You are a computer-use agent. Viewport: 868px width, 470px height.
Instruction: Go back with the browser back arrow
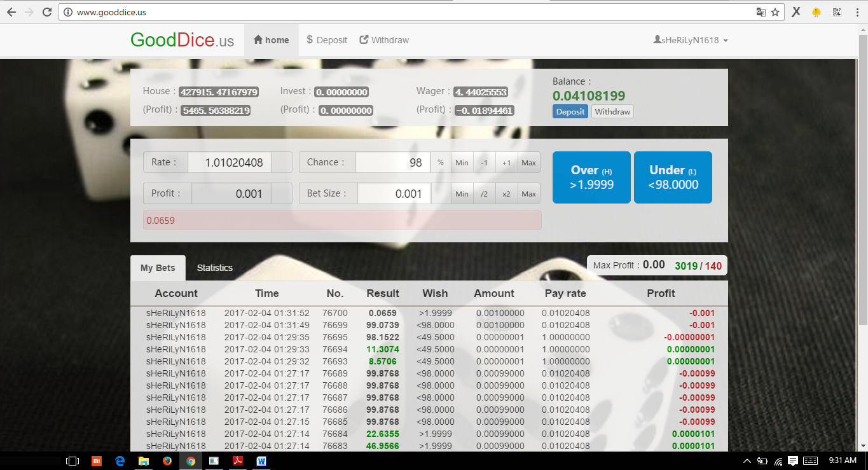point(11,11)
